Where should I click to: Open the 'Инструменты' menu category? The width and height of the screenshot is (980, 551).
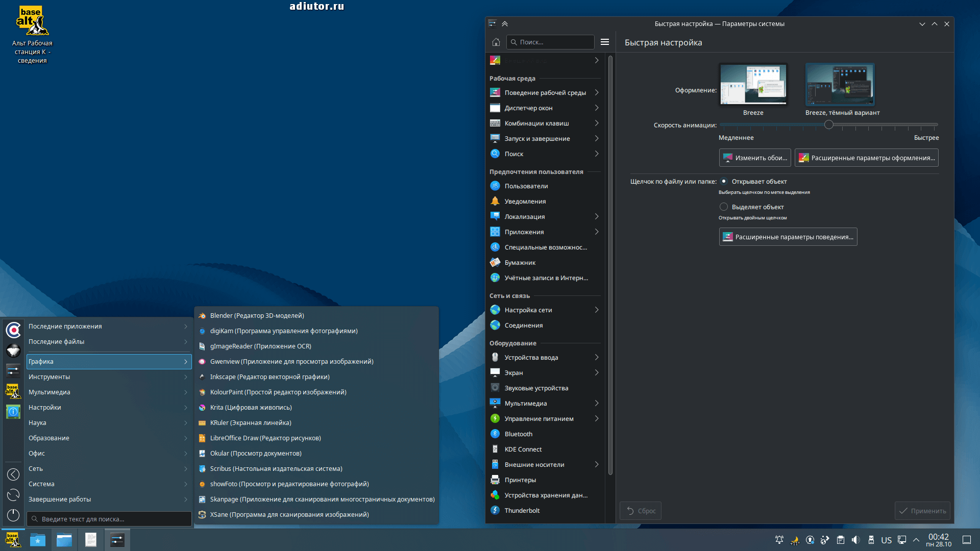(x=109, y=377)
